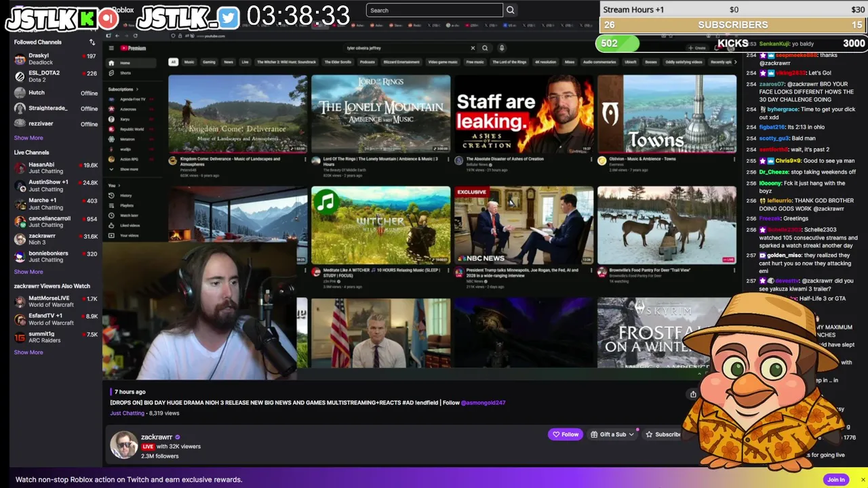The image size is (868, 488).
Task: Select the Podcasts filter chip
Action: point(367,62)
